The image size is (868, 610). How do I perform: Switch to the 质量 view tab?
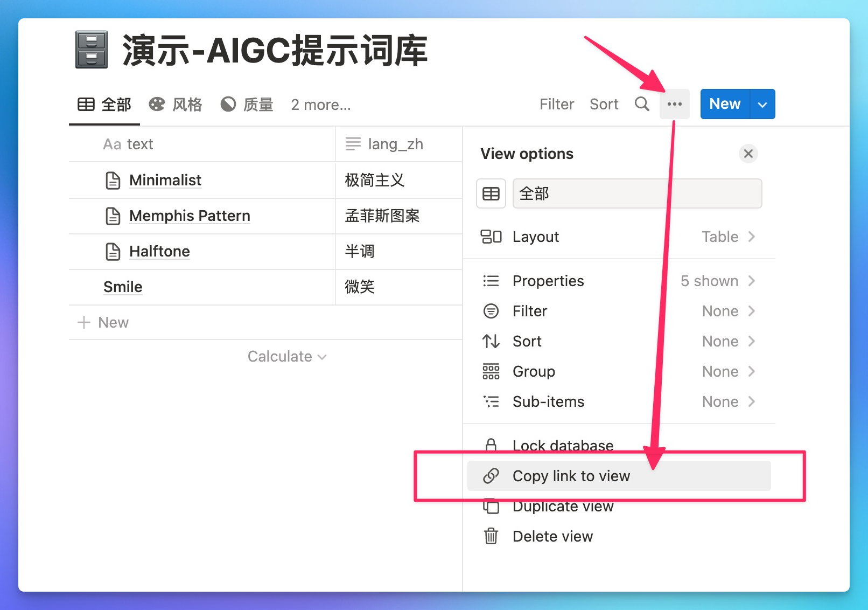(x=247, y=105)
